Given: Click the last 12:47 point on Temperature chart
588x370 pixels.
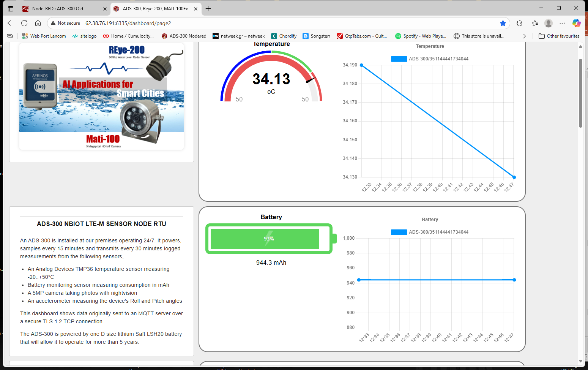Looking at the screenshot, I should 514,177.
